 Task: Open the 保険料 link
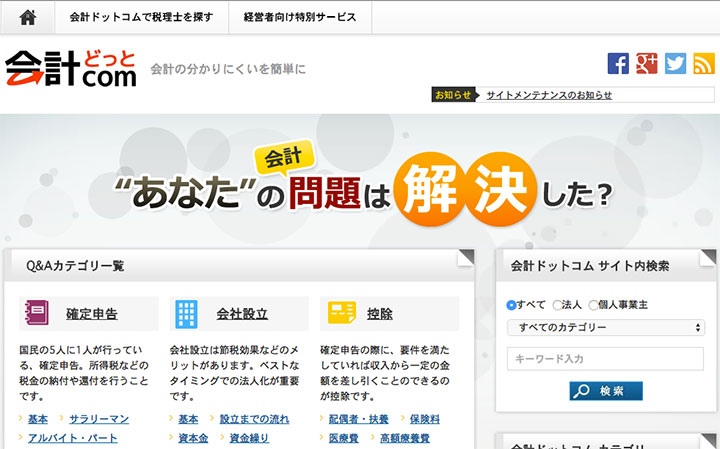click(425, 419)
